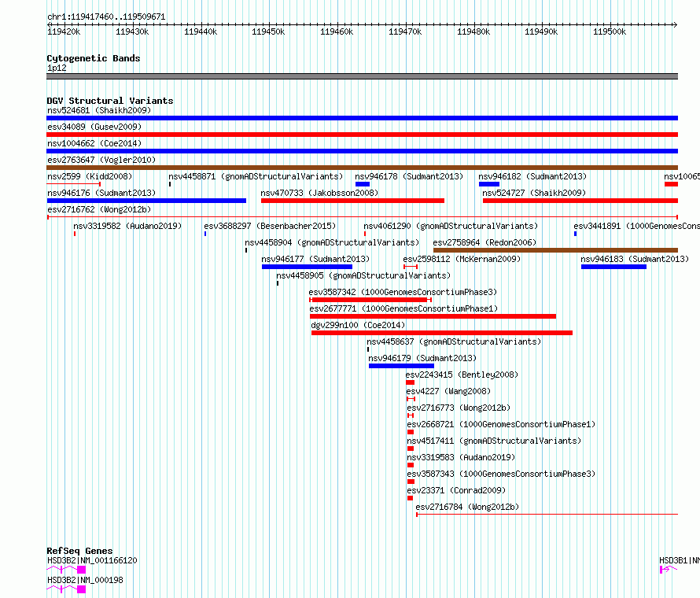
Task: Click the chr1:119417460..119509671 coordinates text
Action: 106,17
